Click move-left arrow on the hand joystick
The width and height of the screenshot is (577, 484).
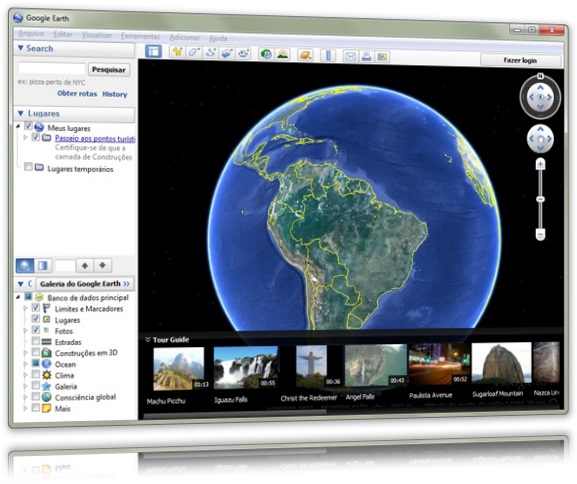coord(531,139)
